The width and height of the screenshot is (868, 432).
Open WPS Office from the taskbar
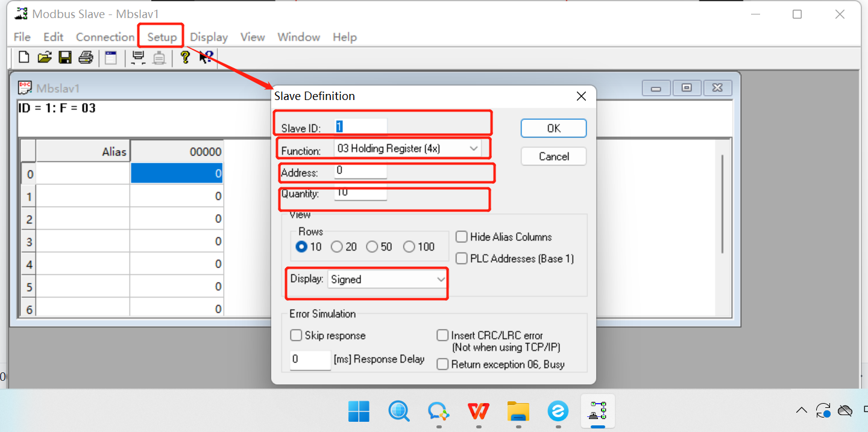pyautogui.click(x=478, y=412)
